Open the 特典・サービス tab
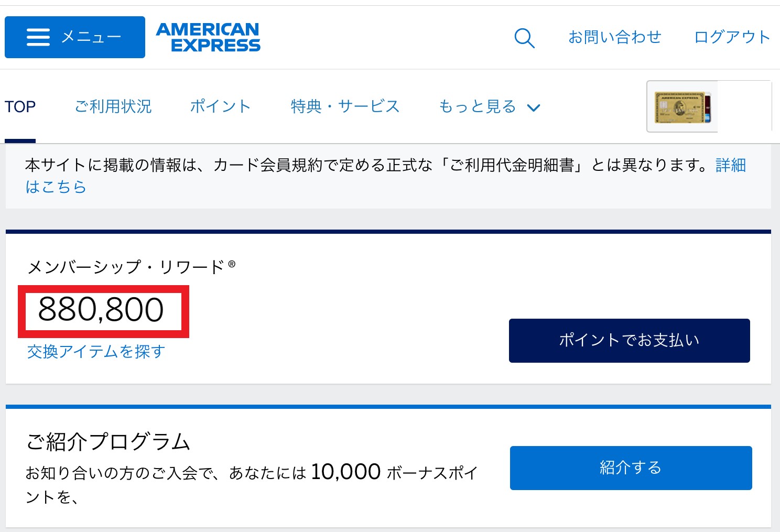 pyautogui.click(x=345, y=106)
